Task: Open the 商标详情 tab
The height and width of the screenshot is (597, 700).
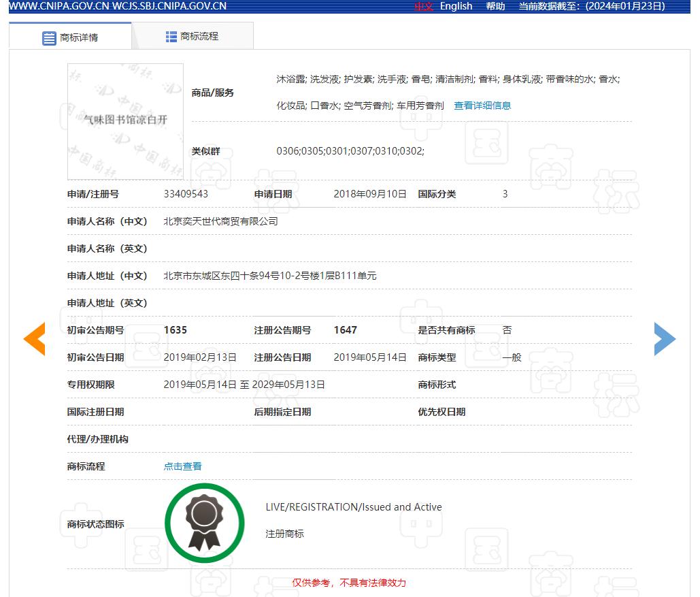Action: click(x=70, y=37)
